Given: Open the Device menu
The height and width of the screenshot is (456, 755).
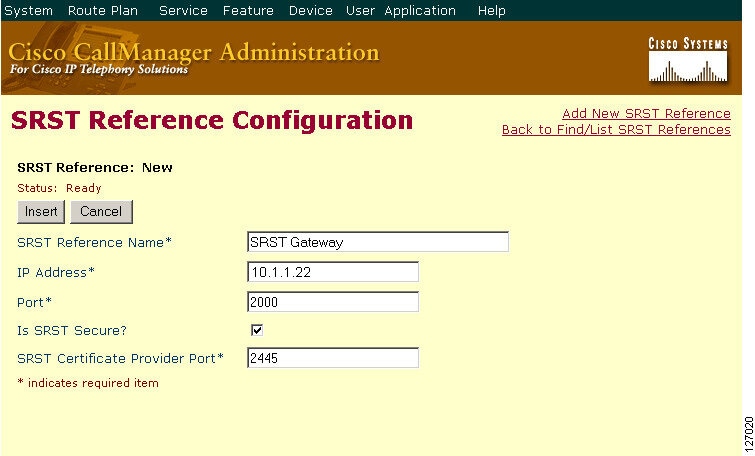Looking at the screenshot, I should coord(311,10).
